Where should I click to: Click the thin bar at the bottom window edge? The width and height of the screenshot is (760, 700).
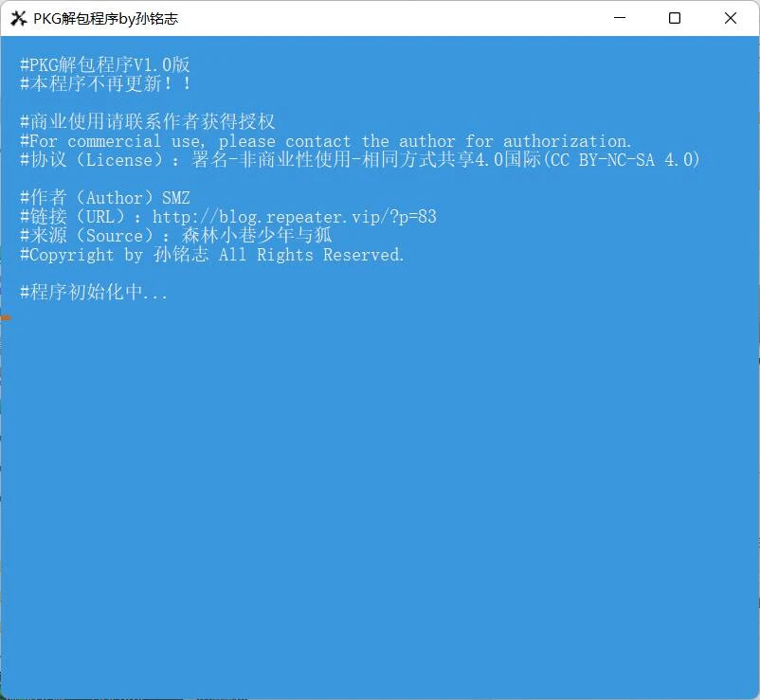379,694
